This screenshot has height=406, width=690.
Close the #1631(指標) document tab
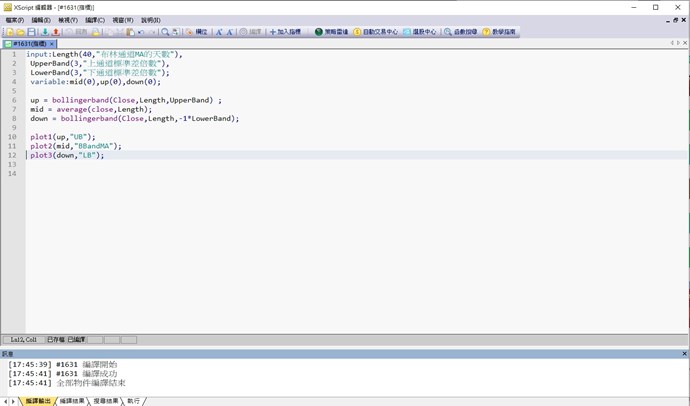52,44
